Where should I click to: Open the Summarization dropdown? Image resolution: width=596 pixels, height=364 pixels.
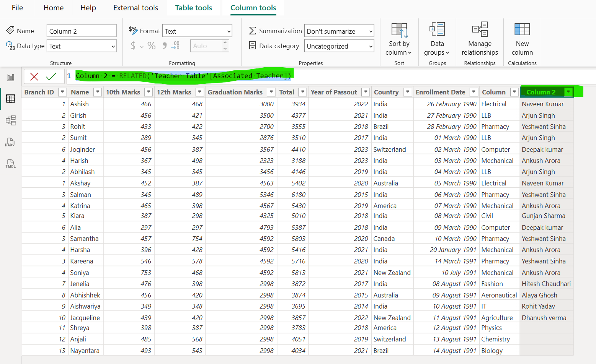[339, 31]
